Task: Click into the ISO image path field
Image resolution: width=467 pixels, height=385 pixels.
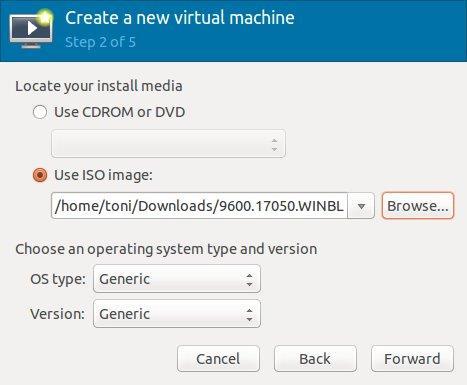Action: [199, 206]
